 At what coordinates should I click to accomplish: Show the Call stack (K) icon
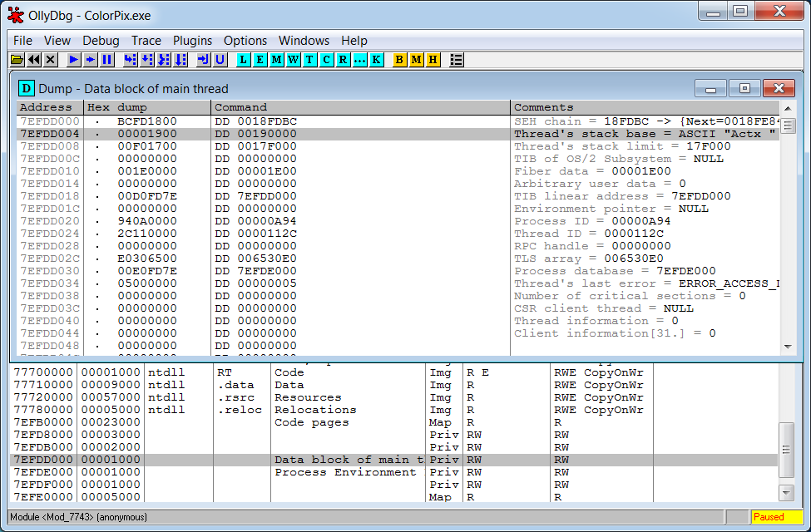click(x=377, y=60)
